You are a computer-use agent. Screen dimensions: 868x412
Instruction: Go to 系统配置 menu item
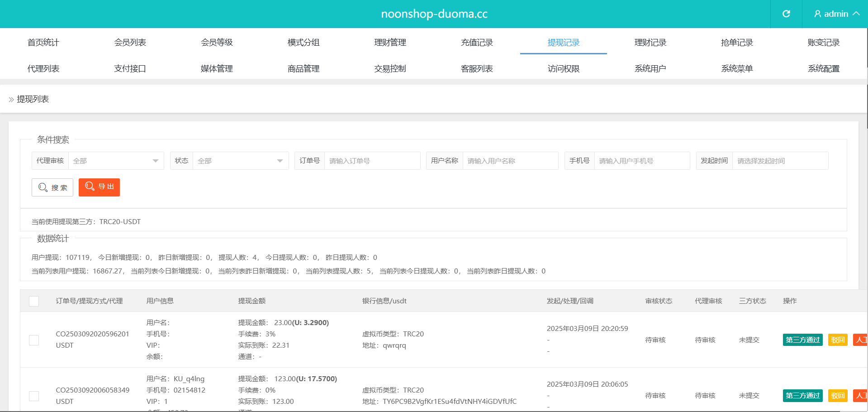(x=824, y=69)
